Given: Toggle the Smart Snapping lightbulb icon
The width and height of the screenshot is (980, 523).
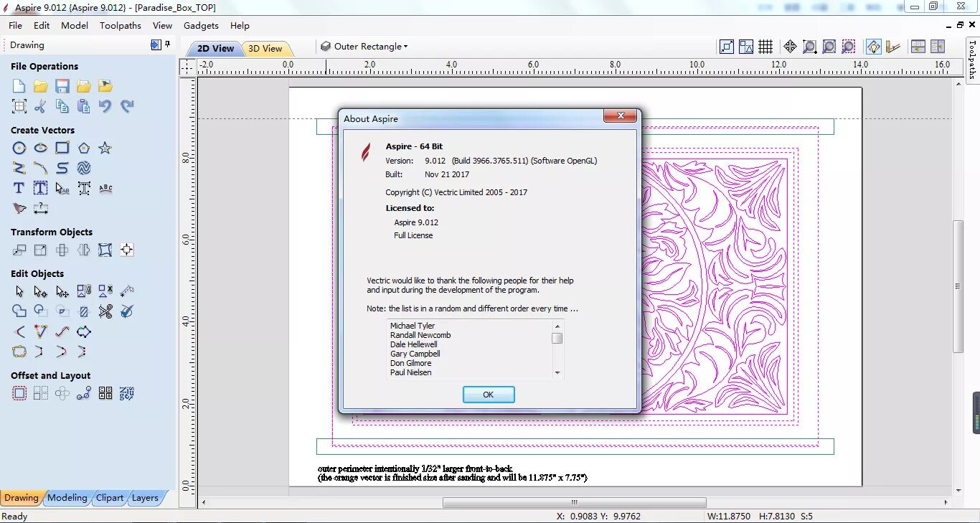Looking at the screenshot, I should [873, 47].
